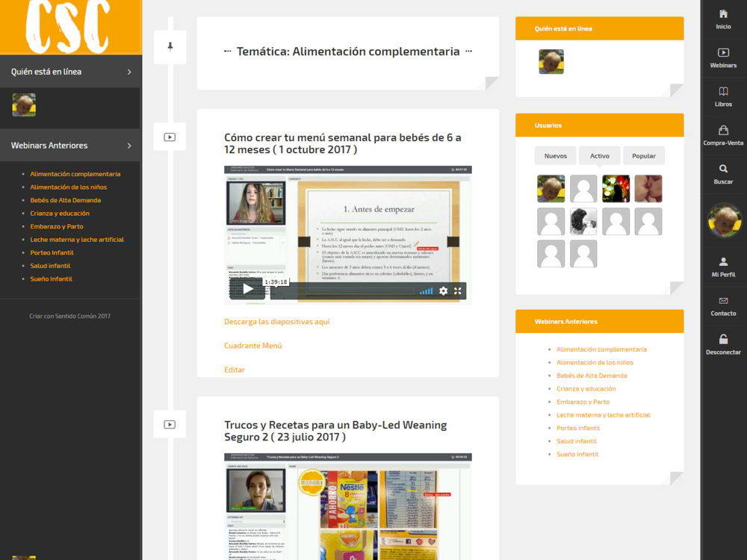Click the kissing photo avatar in Usuarios

648,189
